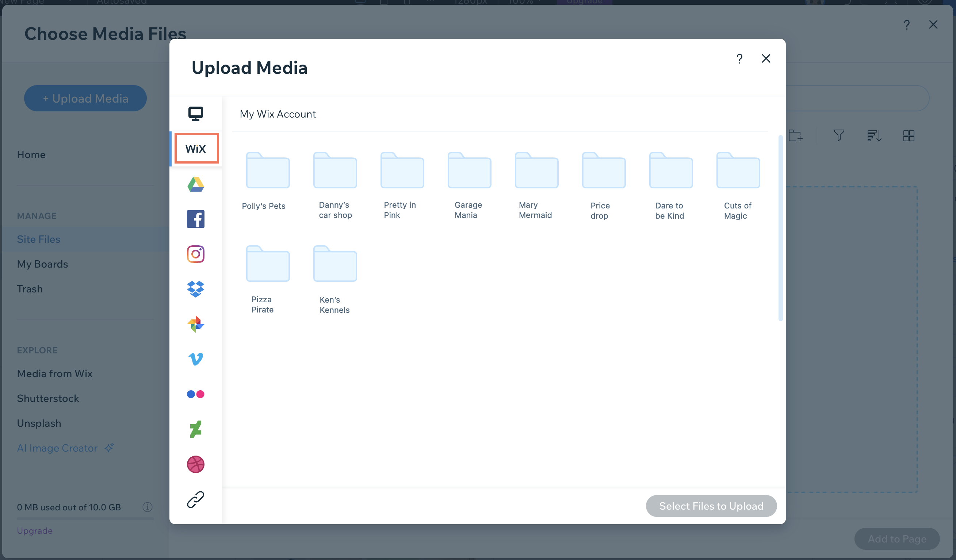
Task: Select DeviantArt media source icon
Action: click(x=195, y=429)
